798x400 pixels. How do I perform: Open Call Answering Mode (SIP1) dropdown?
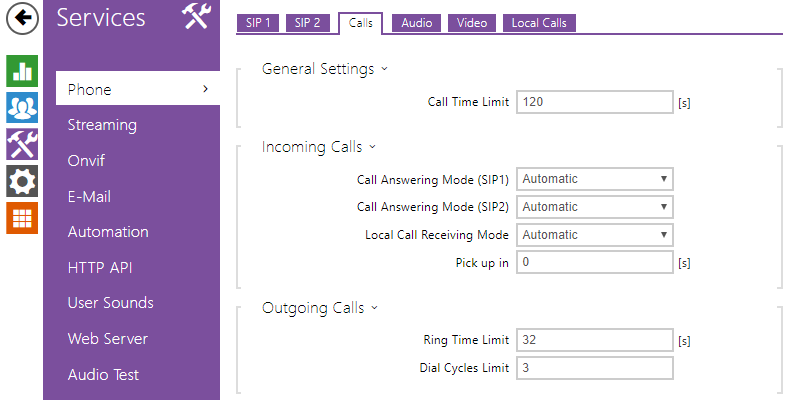[x=594, y=179]
